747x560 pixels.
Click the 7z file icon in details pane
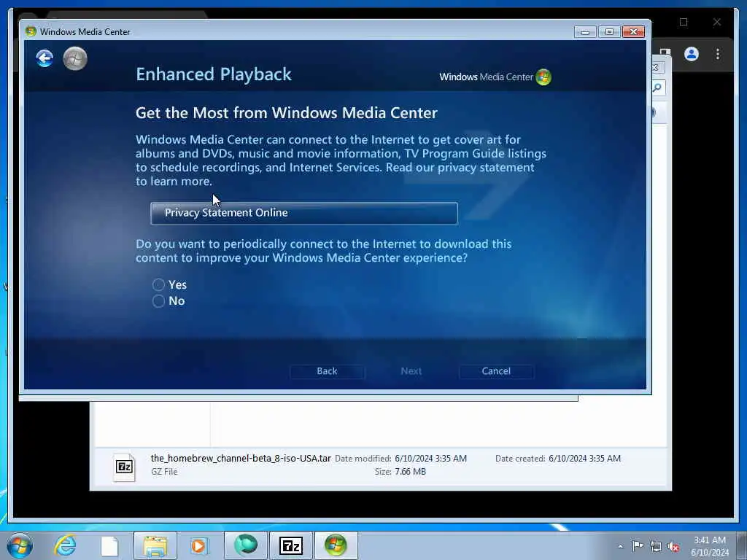coord(124,467)
